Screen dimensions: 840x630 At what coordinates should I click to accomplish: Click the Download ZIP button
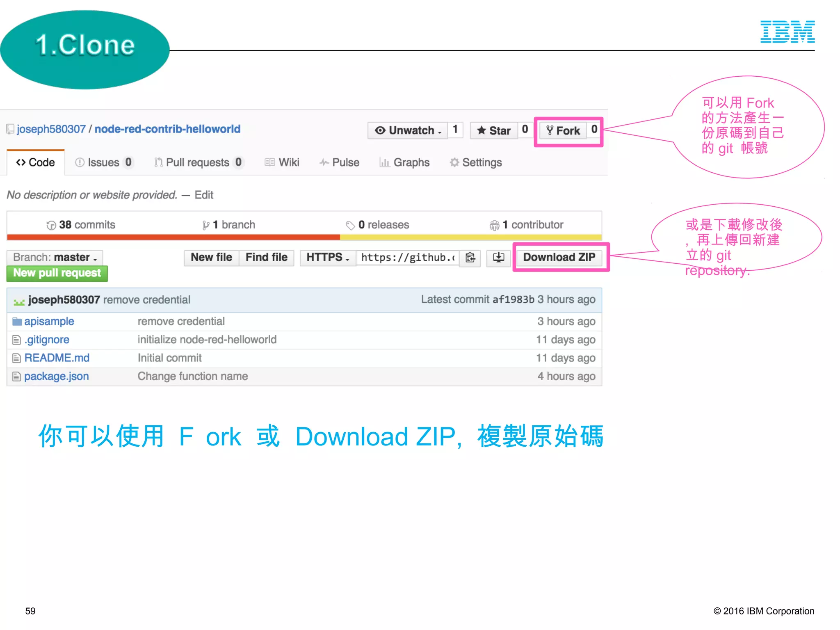[x=559, y=258]
